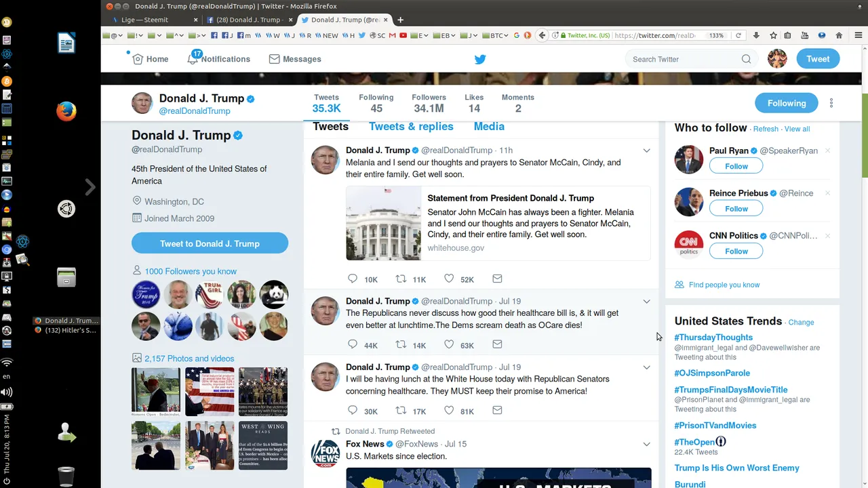Click the blue Tweet compose button
Viewport: 868px width, 488px height.
818,59
